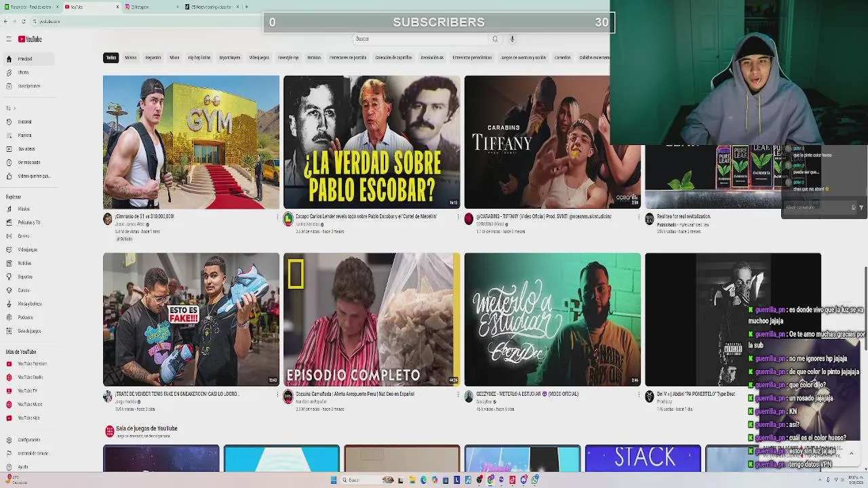This screenshot has width=868, height=488.
Task: Open the Pablo Escobar video thumbnail
Action: 372,142
